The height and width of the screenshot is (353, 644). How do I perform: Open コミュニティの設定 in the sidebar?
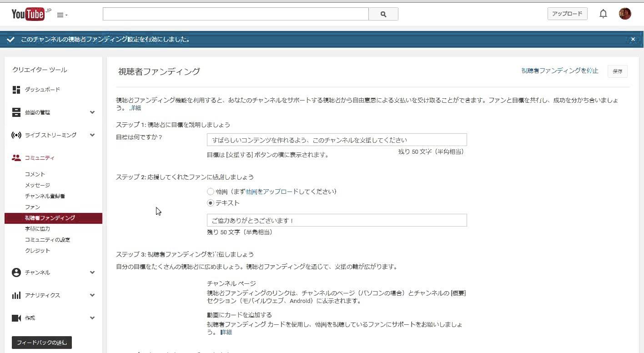pos(47,240)
